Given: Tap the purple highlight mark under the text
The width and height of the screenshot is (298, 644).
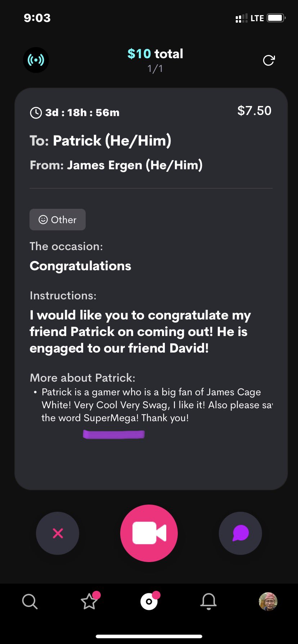Looking at the screenshot, I should point(114,434).
